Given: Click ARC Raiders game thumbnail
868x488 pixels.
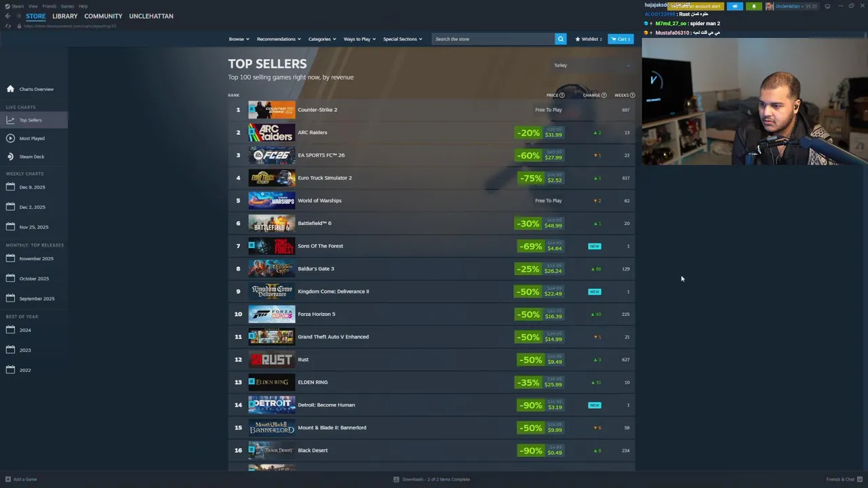Looking at the screenshot, I should [272, 132].
